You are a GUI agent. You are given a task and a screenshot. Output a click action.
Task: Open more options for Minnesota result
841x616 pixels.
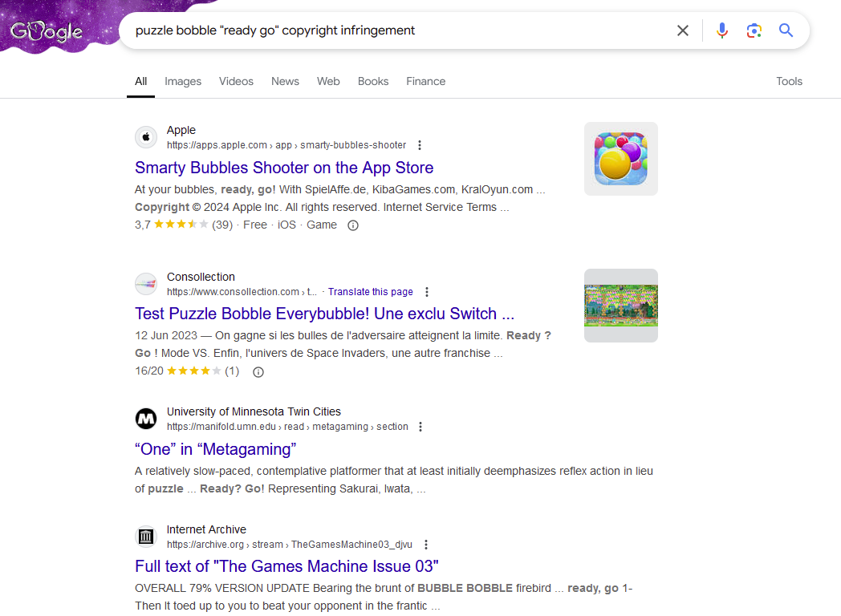420,427
